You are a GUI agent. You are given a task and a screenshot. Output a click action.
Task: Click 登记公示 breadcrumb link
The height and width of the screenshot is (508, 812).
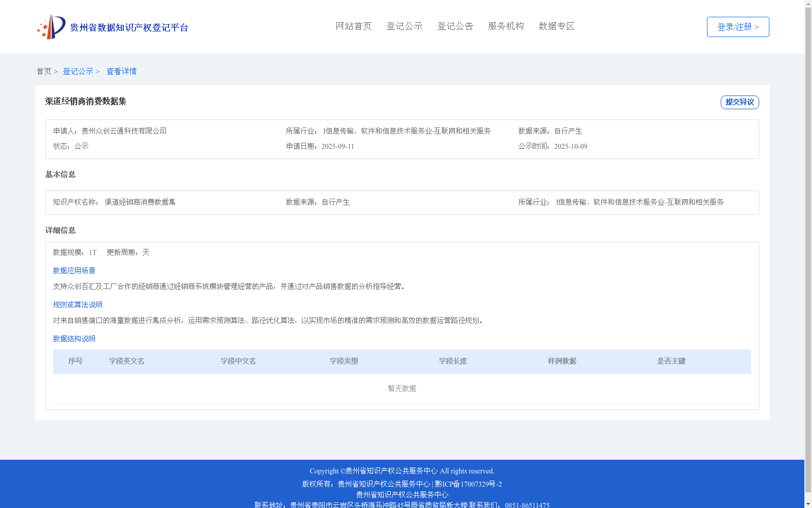pos(78,71)
